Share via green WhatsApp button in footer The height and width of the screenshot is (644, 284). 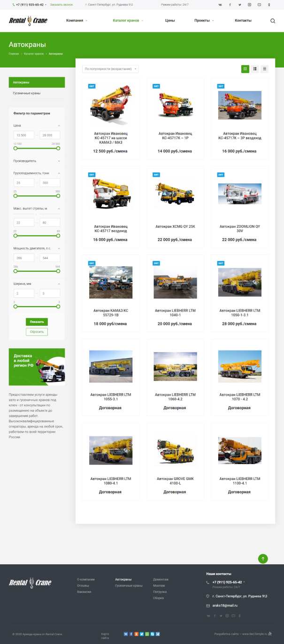[x=147, y=634]
